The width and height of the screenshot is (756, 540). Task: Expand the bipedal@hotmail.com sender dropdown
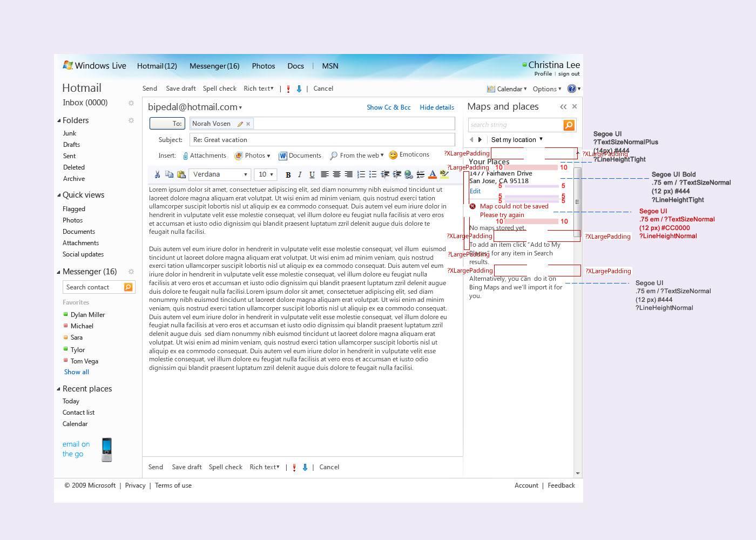[x=240, y=108]
